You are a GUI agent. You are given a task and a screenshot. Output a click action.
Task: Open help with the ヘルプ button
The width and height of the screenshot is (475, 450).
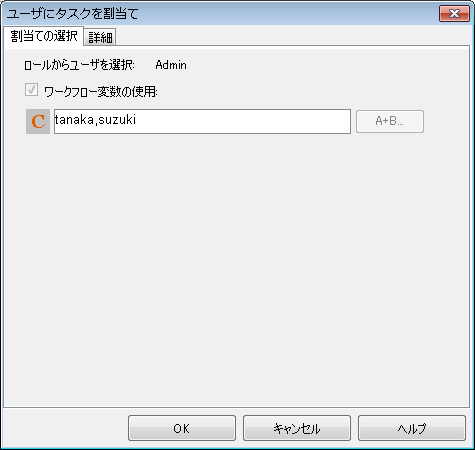[412, 428]
